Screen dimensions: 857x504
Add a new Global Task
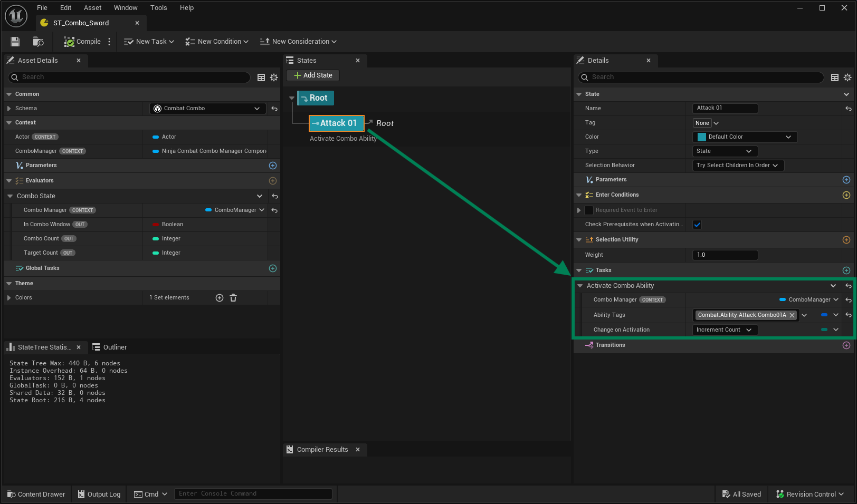tap(273, 268)
